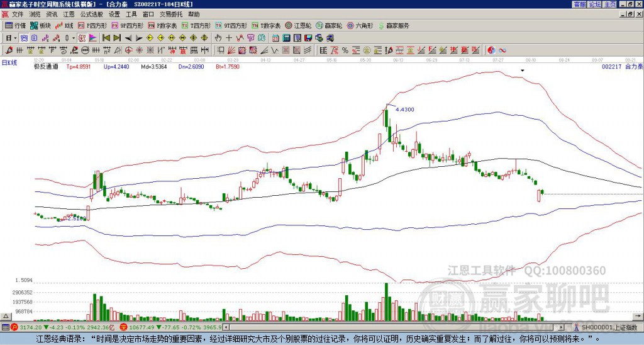This screenshot has height=345, width=644.
Task: Toggle the 权 price adjustment button
Action: [82, 38]
